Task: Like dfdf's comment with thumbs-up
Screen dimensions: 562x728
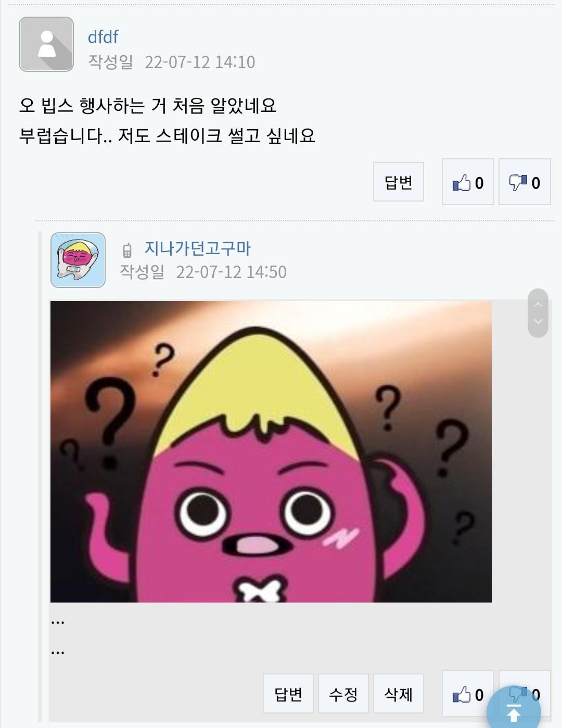Action: pos(468,182)
